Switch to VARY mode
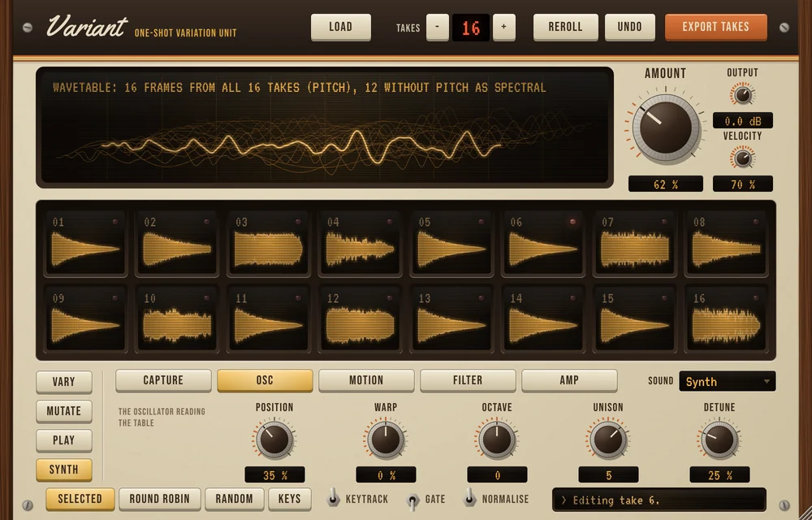Viewport: 812px width, 520px height. (64, 382)
